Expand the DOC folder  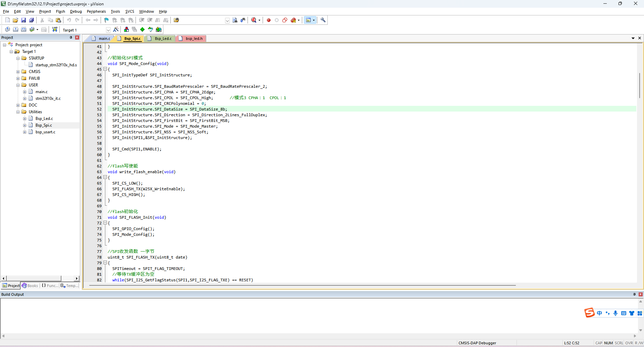[18, 105]
